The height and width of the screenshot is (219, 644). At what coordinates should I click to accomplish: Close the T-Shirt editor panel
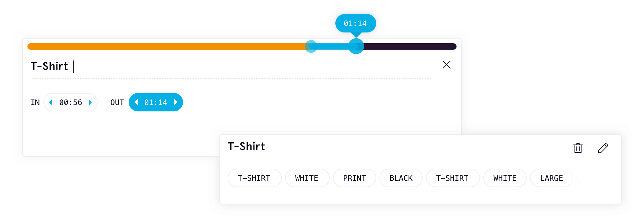[x=446, y=65]
